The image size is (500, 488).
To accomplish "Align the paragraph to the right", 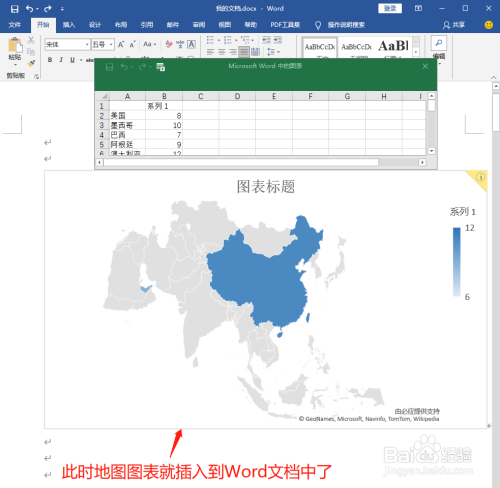I will click(233, 52).
